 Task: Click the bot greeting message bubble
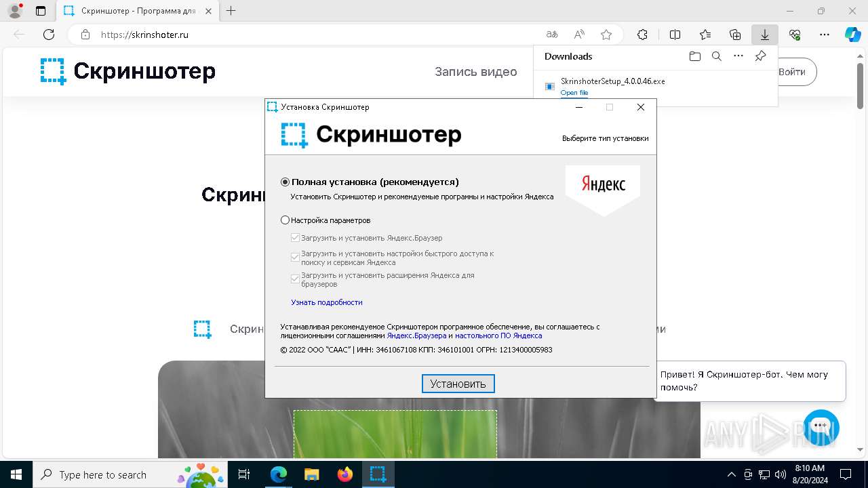(x=750, y=381)
